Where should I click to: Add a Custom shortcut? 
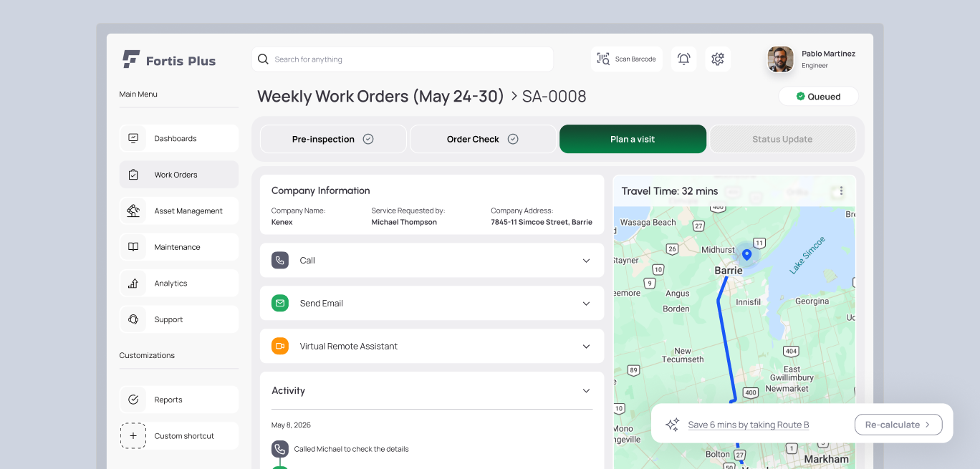point(179,435)
